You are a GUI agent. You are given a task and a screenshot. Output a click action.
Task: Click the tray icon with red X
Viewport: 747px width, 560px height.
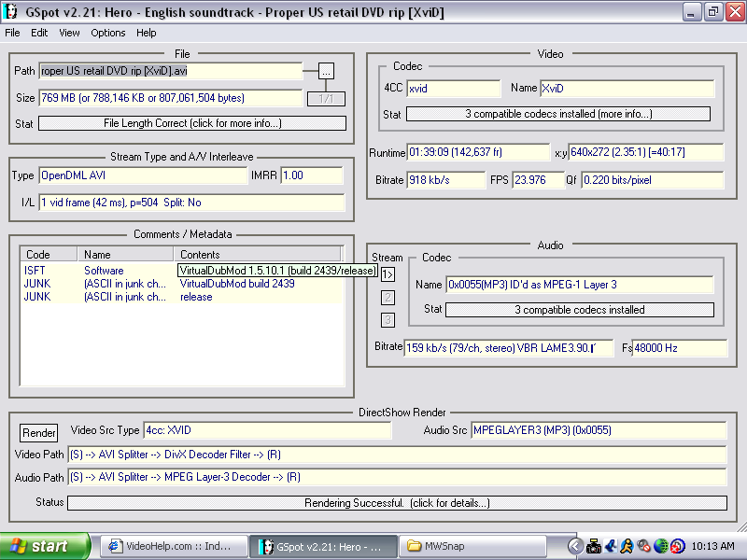point(677,546)
